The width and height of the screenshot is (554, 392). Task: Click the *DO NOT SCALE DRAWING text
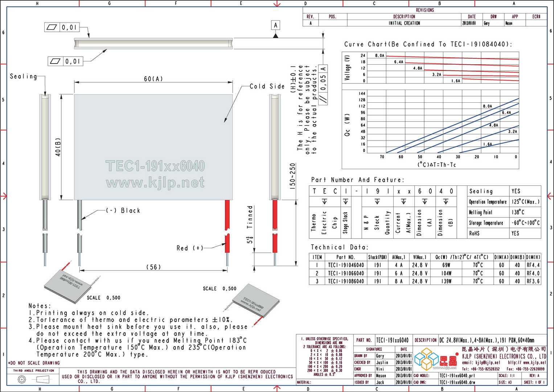[34, 363]
